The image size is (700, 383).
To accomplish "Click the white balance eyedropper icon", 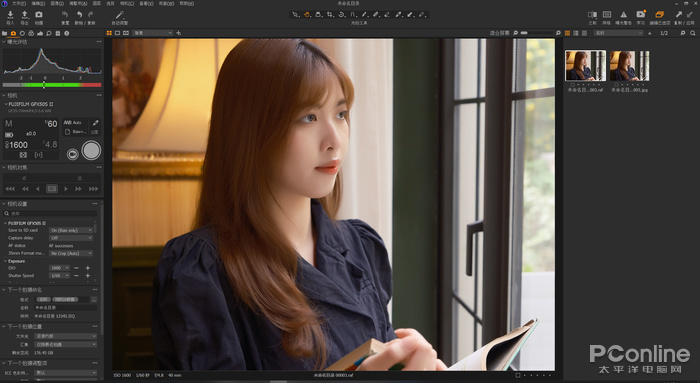I will [95, 123].
